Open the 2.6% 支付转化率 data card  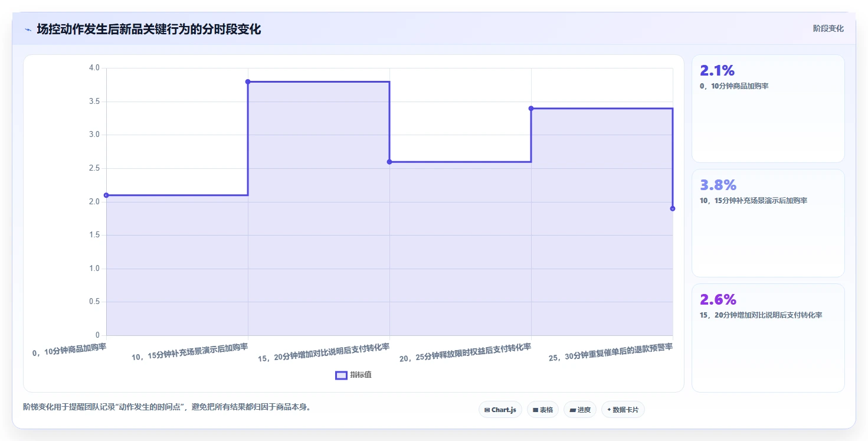768,338
